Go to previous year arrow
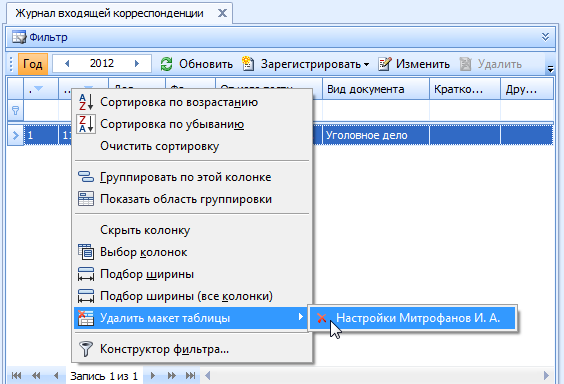Screen dimensions: 564x384 point(67,64)
